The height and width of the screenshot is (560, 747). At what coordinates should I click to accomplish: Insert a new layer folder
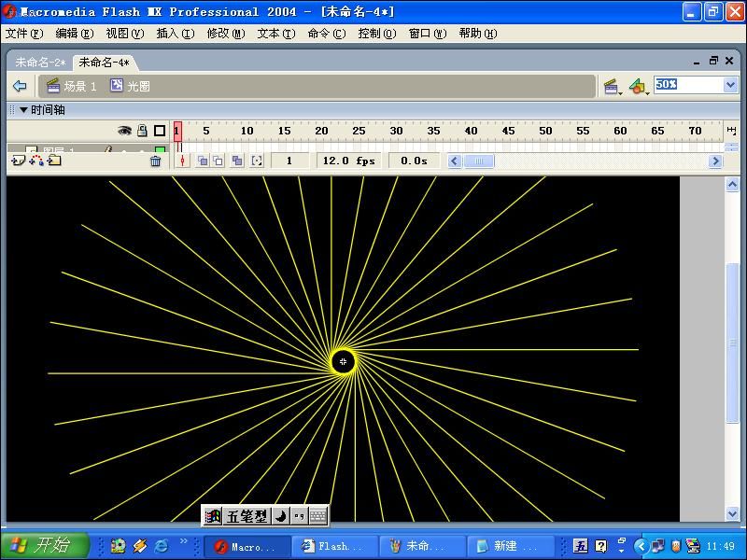(54, 161)
